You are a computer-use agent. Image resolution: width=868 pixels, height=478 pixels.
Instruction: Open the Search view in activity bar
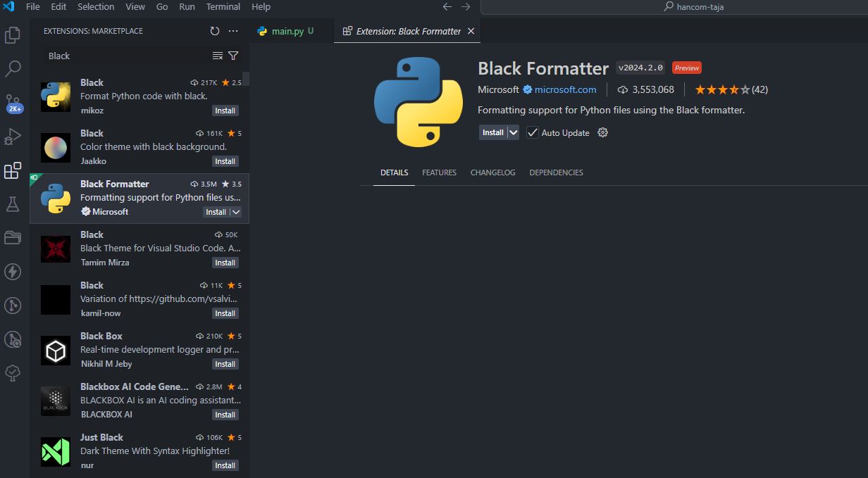coord(13,68)
